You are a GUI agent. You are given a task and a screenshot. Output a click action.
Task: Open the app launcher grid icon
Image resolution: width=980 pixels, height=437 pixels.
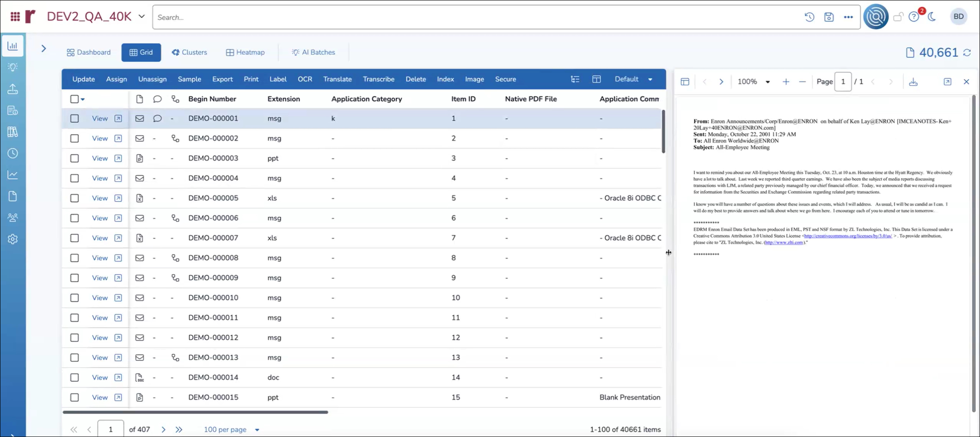pyautogui.click(x=15, y=17)
